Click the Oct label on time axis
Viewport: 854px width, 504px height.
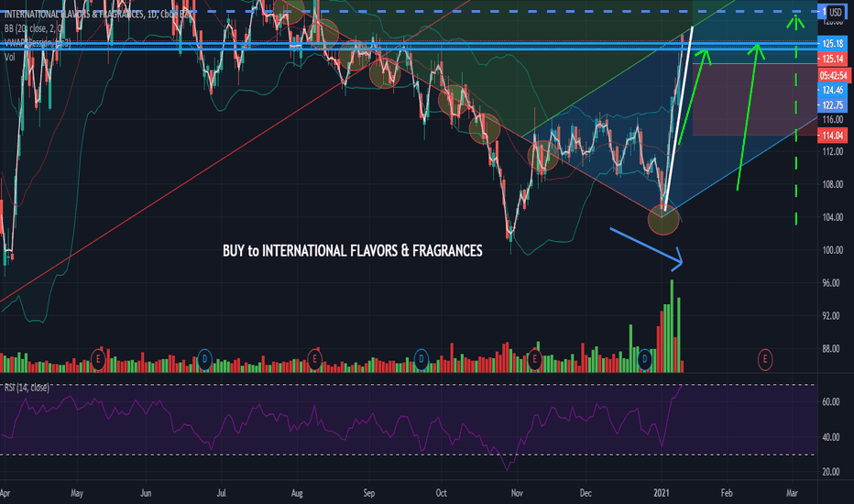(441, 493)
